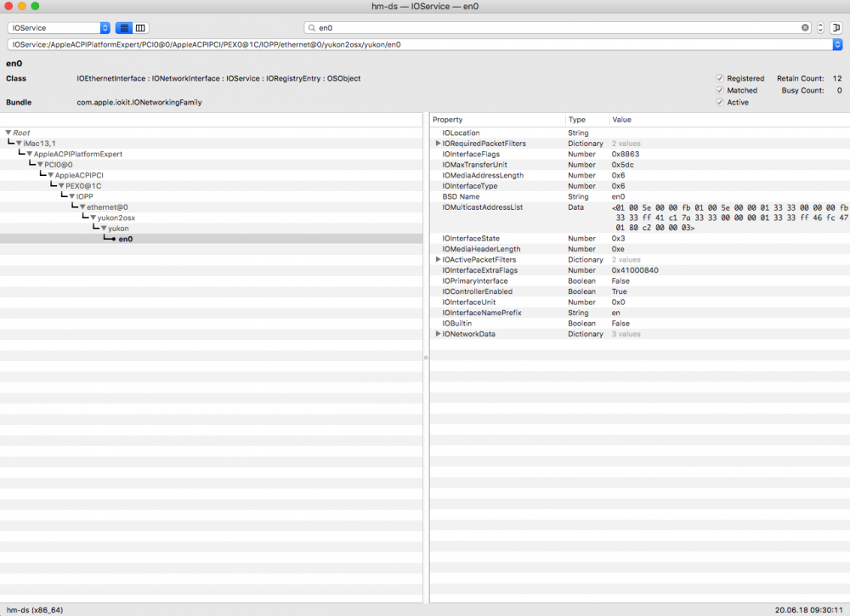Click the split pane divider handle
Screen dimensions: 850x616
pos(426,358)
